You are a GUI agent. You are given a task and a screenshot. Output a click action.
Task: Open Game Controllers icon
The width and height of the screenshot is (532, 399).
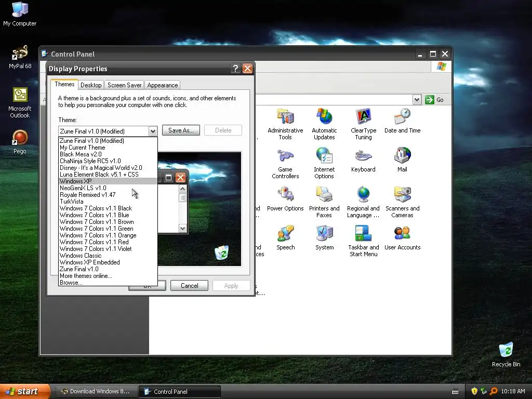[x=285, y=163]
